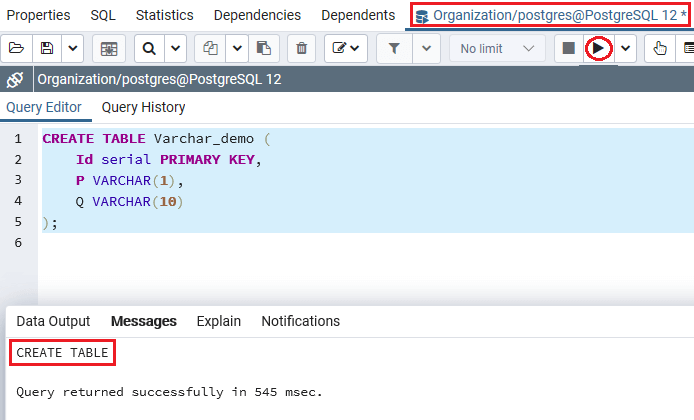This screenshot has width=694, height=420.
Task: Click the empty line 6 in the editor
Action: 366,243
